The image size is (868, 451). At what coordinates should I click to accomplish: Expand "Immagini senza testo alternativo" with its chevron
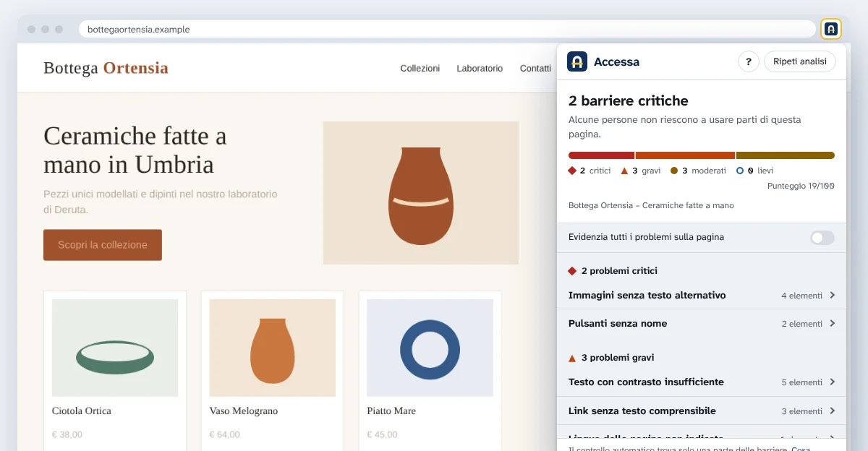point(833,295)
